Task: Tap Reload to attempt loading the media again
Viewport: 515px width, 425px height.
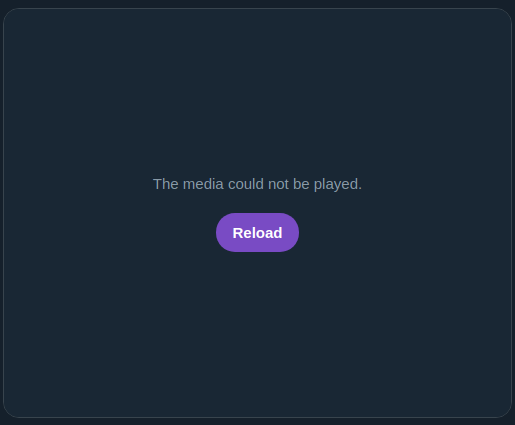Action: (x=257, y=233)
